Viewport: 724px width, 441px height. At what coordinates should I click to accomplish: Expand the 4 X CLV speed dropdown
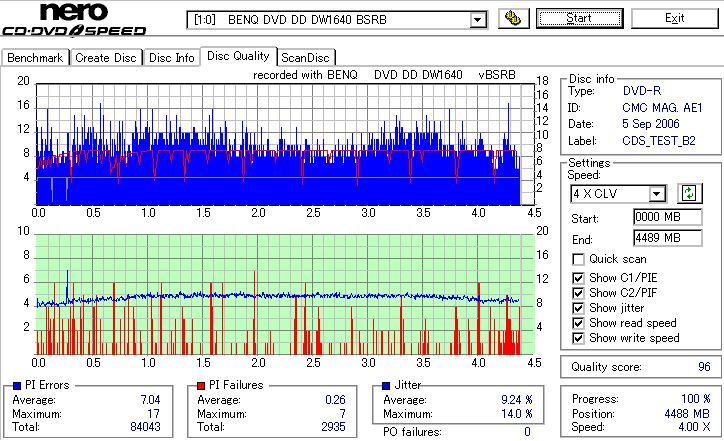[656, 194]
